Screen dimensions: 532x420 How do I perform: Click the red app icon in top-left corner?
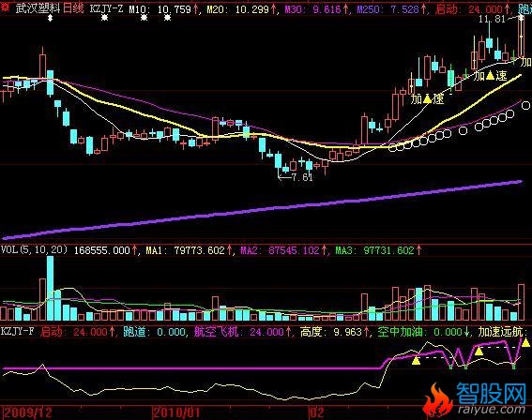pos(5,7)
